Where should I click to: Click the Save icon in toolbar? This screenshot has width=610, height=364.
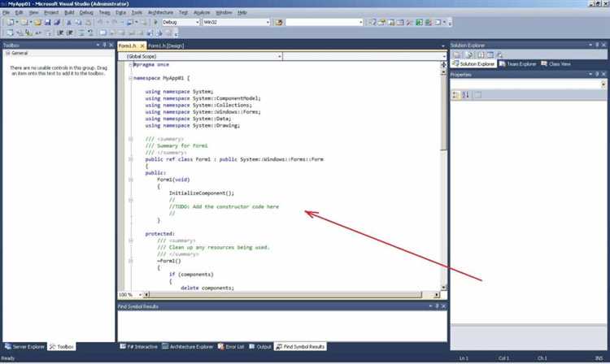tap(47, 22)
